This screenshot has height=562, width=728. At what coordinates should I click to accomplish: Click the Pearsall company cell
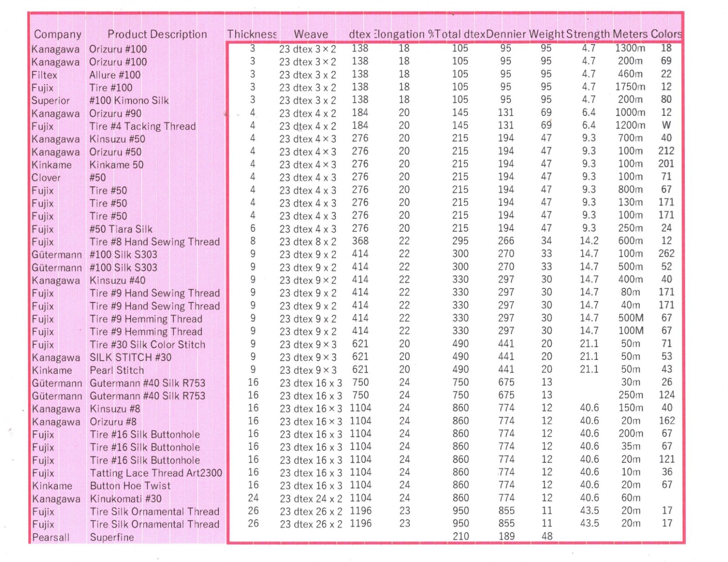(x=51, y=537)
